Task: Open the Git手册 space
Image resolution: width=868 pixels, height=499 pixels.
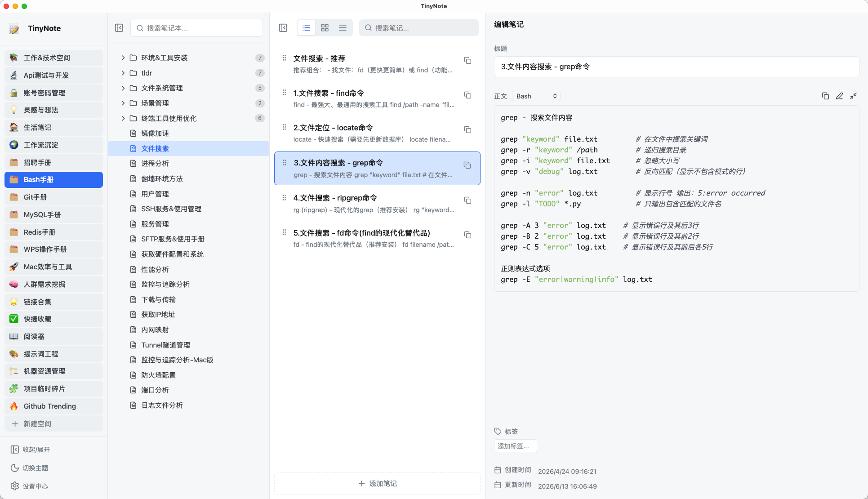Action: [x=53, y=197]
